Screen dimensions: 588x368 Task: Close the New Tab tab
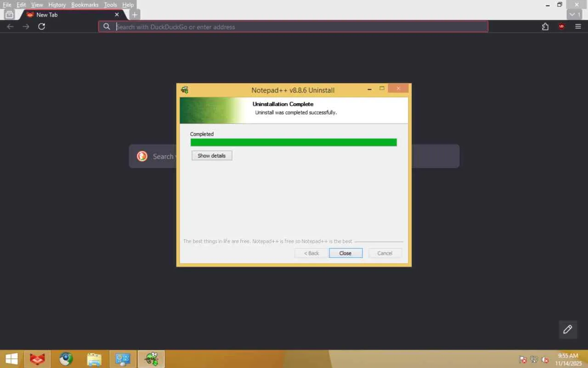(x=117, y=15)
